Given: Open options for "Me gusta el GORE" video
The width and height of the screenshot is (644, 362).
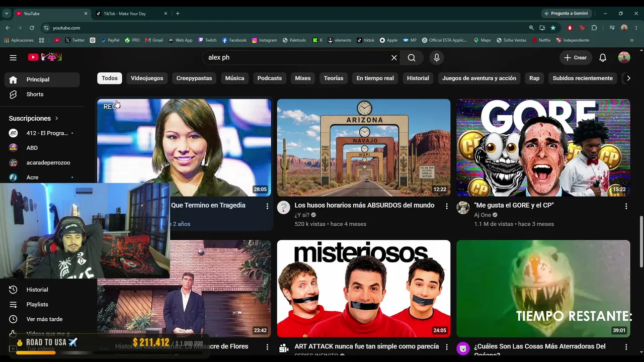Looking at the screenshot, I should (626, 206).
